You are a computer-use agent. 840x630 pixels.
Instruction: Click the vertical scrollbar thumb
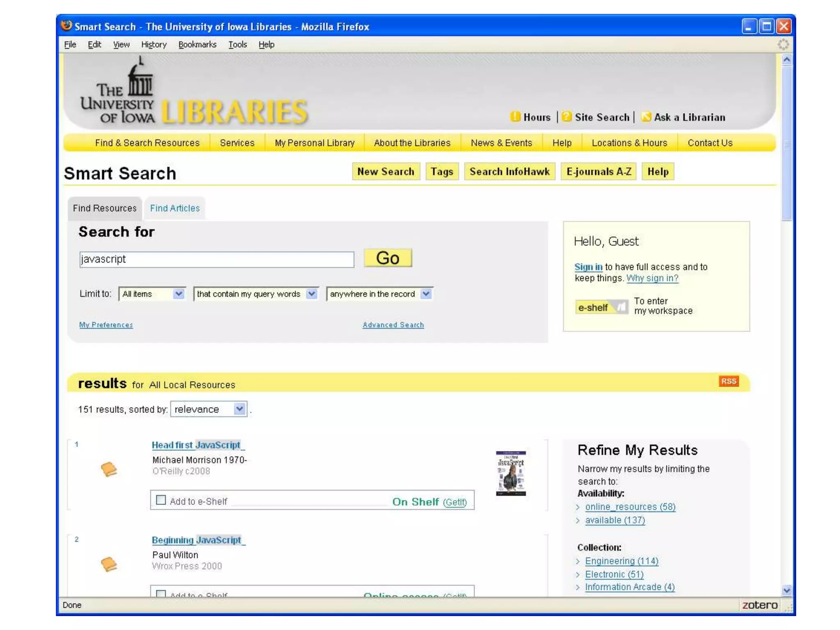(x=786, y=144)
